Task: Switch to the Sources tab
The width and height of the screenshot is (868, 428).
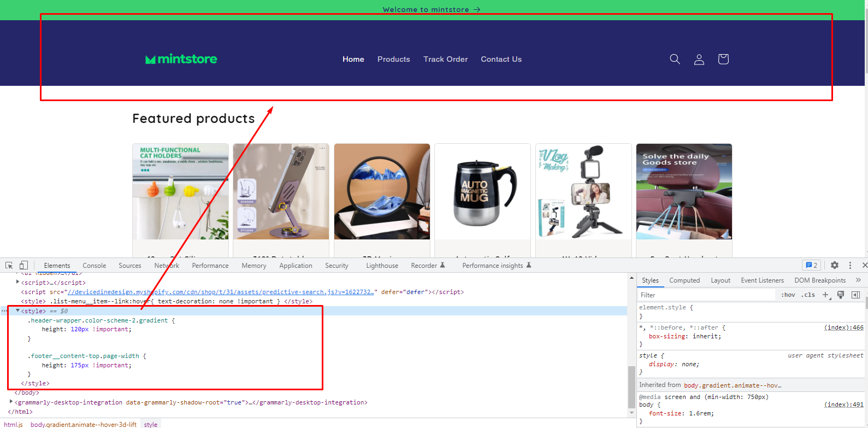Action: [x=130, y=266]
